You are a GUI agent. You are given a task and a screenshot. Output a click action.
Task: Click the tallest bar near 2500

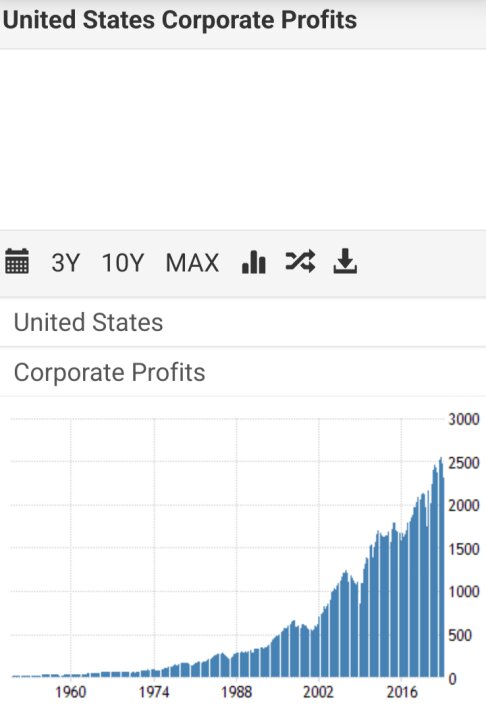(x=441, y=567)
